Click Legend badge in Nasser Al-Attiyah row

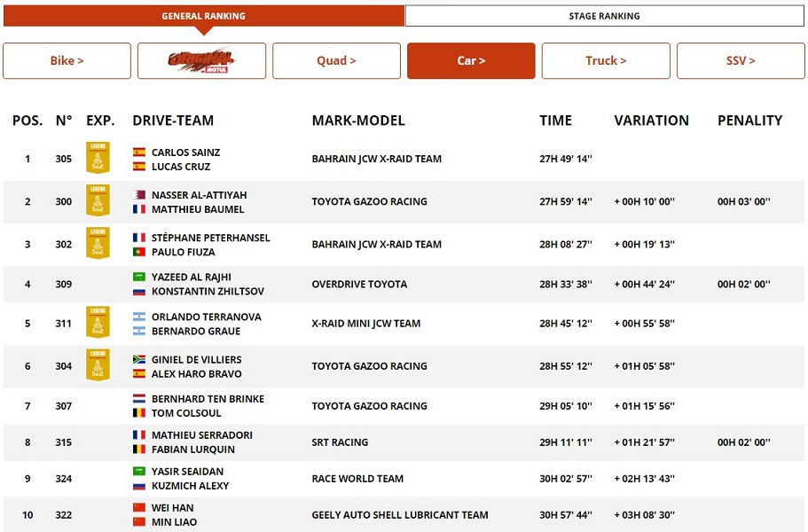pos(98,200)
